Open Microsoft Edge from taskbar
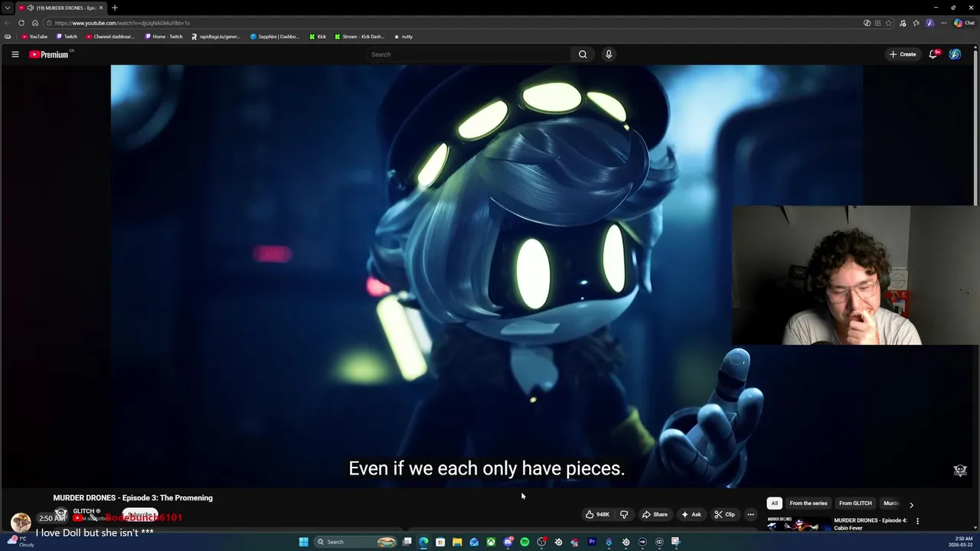The width and height of the screenshot is (980, 551). point(423,542)
